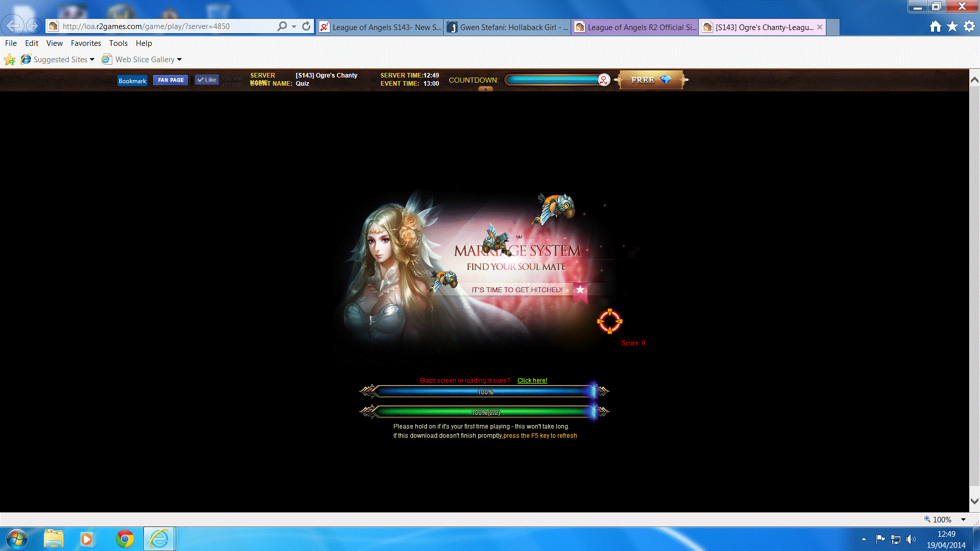980x551 pixels.
Task: Expand the Web Slice Gallery dropdown
Action: 179,60
